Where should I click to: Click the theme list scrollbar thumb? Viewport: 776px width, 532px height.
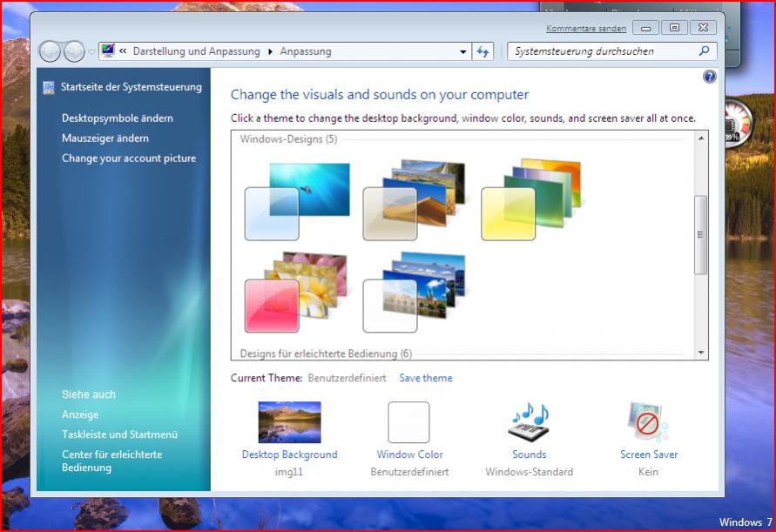700,234
